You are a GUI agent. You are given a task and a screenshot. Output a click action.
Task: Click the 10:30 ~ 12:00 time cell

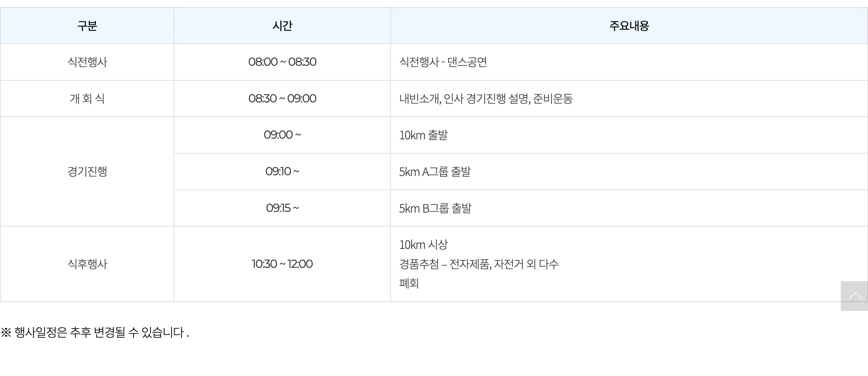click(x=282, y=264)
